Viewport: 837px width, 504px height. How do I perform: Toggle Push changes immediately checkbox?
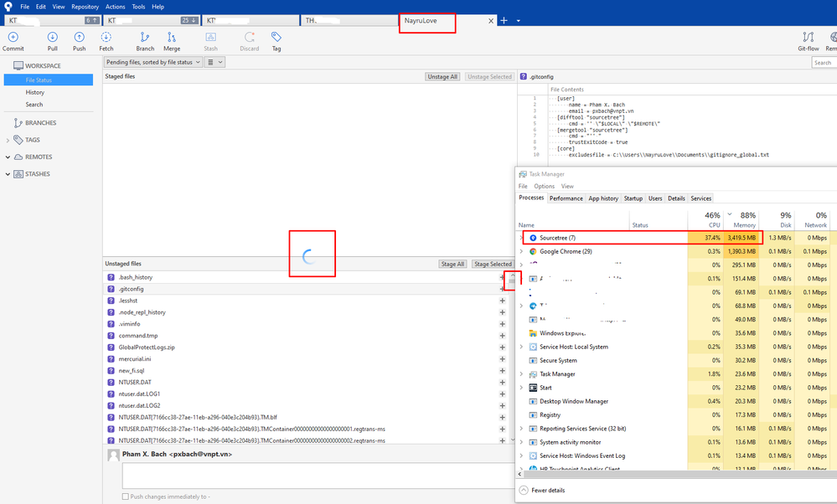(x=126, y=496)
